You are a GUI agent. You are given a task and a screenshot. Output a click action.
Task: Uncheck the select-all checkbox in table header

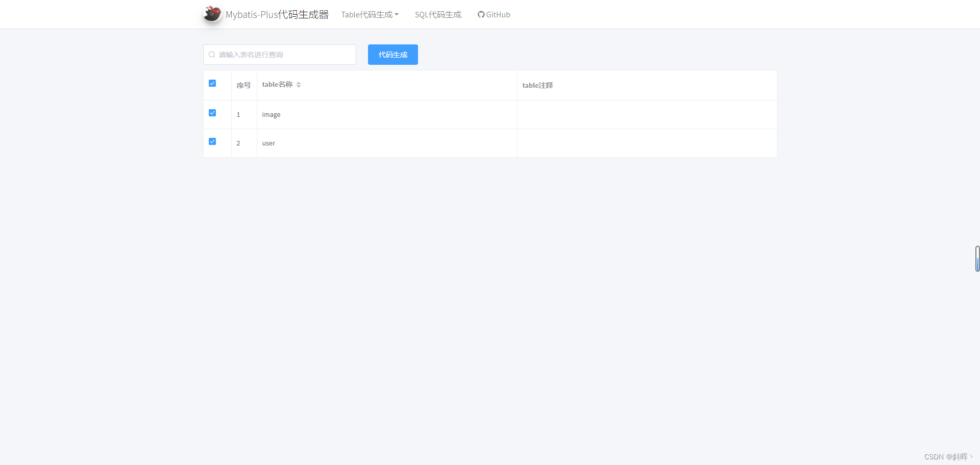[x=212, y=83]
